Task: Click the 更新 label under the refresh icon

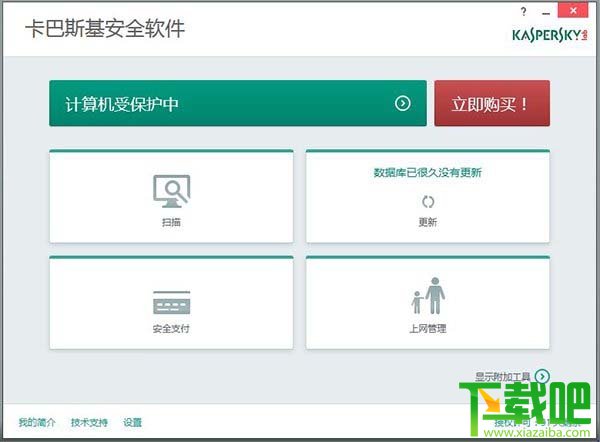Action: [x=428, y=222]
